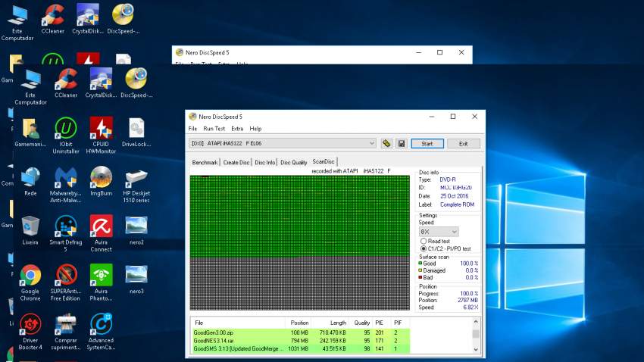Click file list scrollbar up arrow
Viewport: 644px width, 362px height.
(476, 322)
